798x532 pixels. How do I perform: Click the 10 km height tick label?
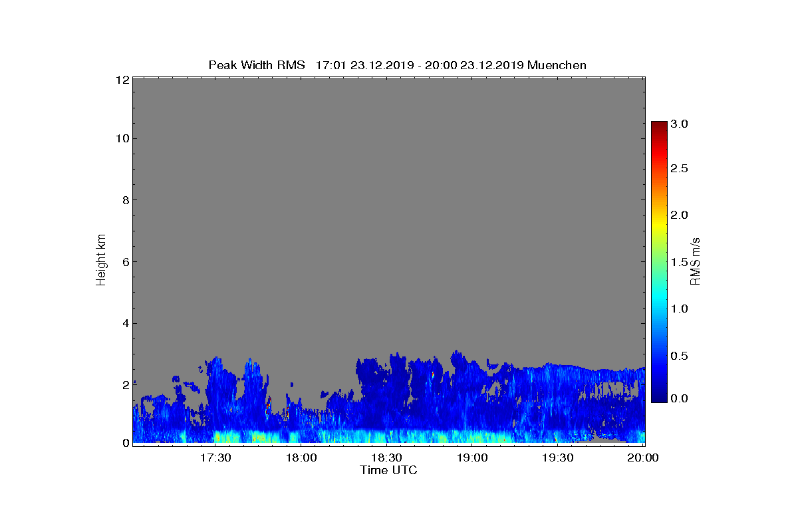122,139
